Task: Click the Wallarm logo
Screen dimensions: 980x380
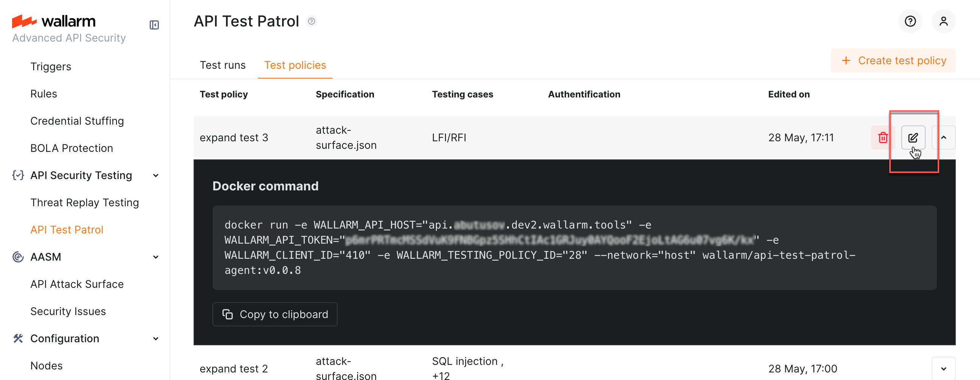Action: [x=54, y=21]
